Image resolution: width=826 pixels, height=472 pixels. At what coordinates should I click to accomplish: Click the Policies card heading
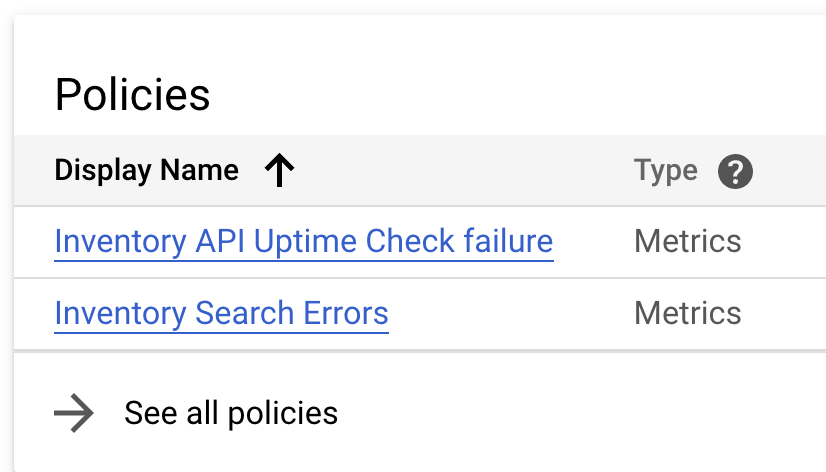[x=132, y=95]
